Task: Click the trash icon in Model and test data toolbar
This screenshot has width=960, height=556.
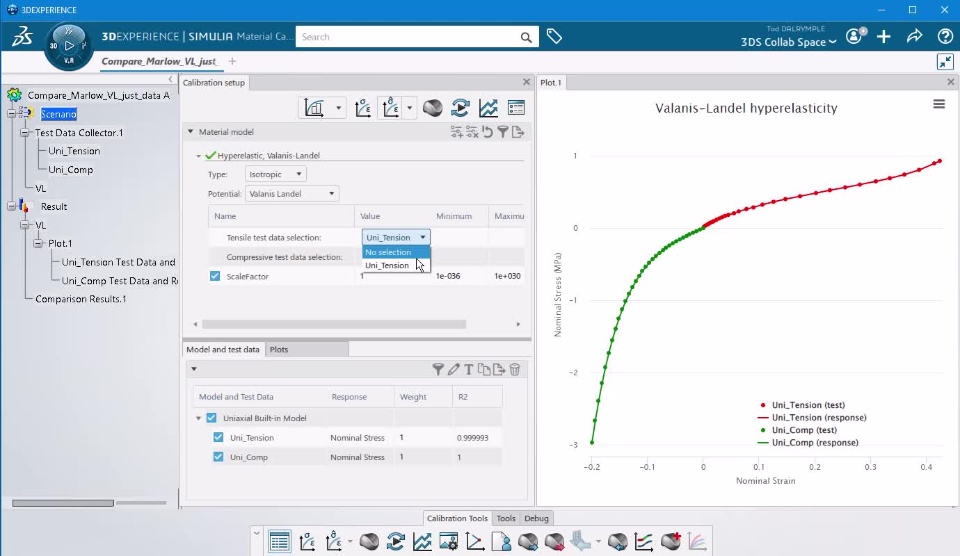Action: click(515, 369)
